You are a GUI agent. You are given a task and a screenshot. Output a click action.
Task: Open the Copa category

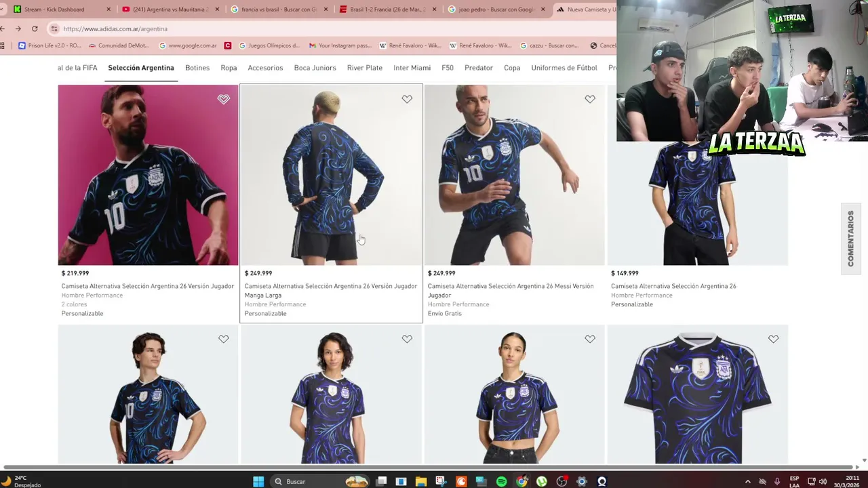pyautogui.click(x=512, y=68)
